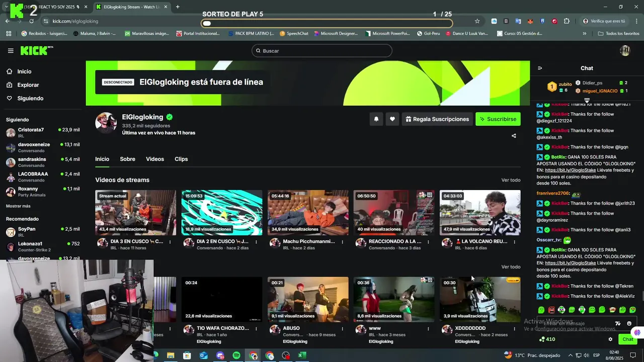Click the Osscarr_tv username in chat
The width and height of the screenshot is (644, 362).
(x=548, y=240)
